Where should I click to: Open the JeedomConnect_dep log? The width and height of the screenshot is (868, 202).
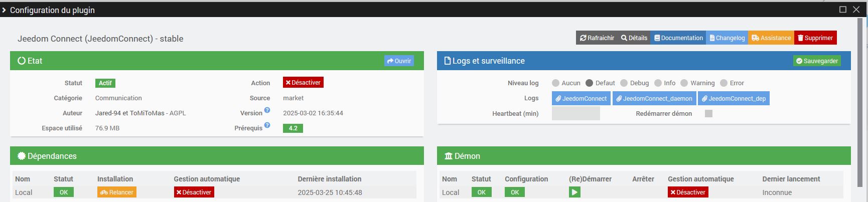(x=734, y=99)
